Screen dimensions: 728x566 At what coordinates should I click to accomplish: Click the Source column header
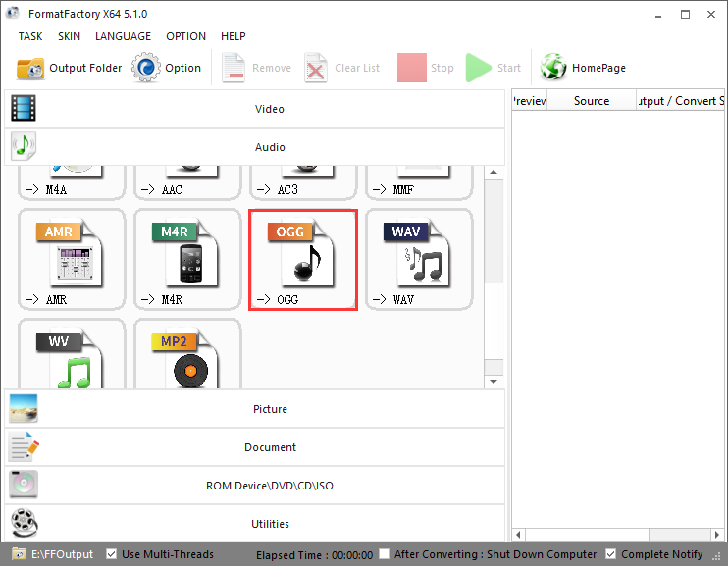[x=592, y=101]
